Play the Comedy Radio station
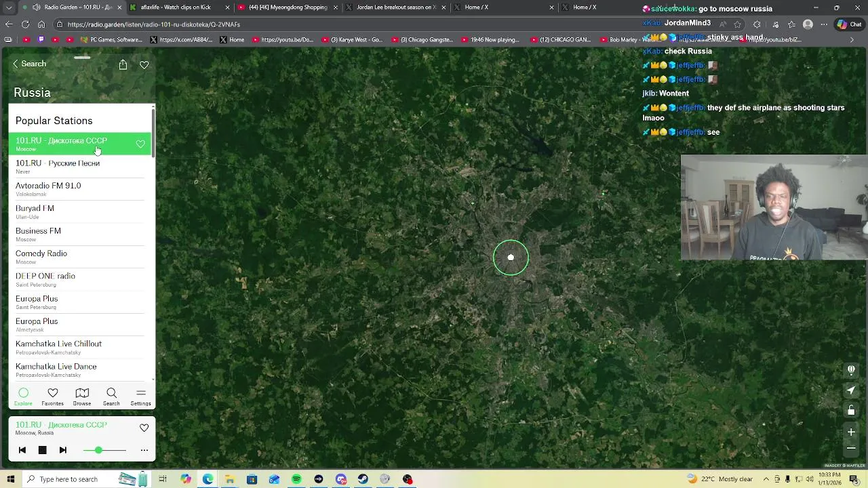Viewport: 868px width, 488px height. point(80,257)
